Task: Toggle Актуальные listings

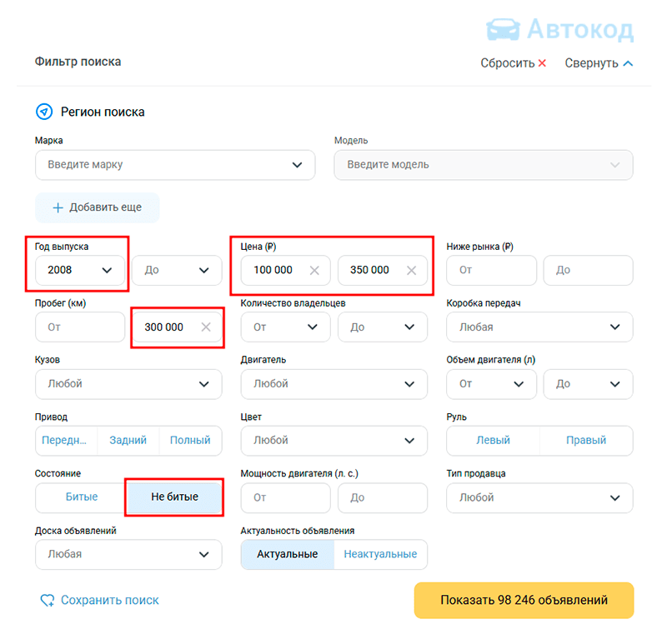Action: 288,554
